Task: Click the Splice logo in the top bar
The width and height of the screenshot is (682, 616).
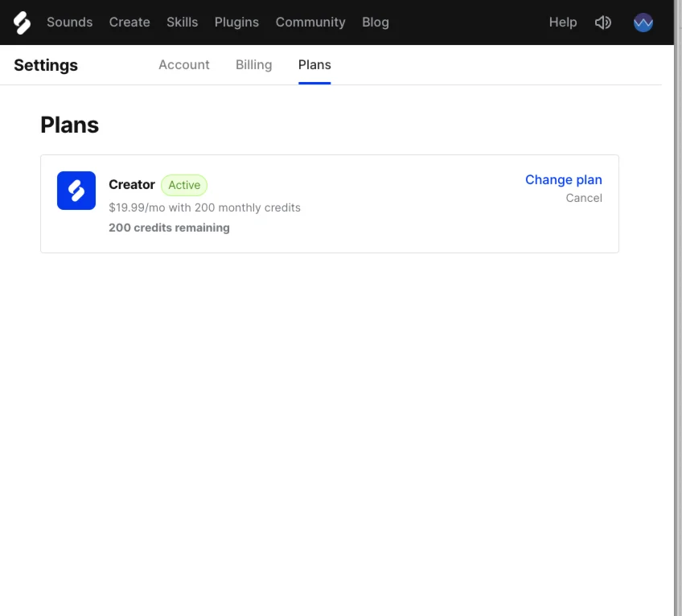Action: tap(22, 23)
